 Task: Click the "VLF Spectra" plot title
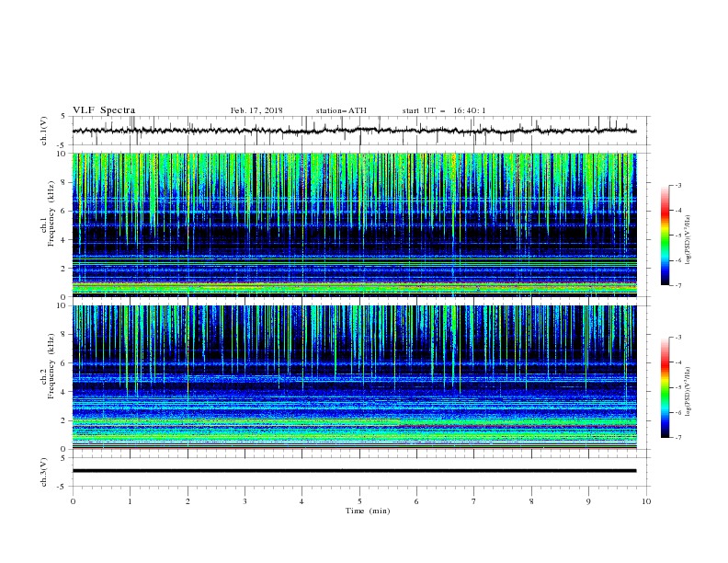click(x=104, y=110)
